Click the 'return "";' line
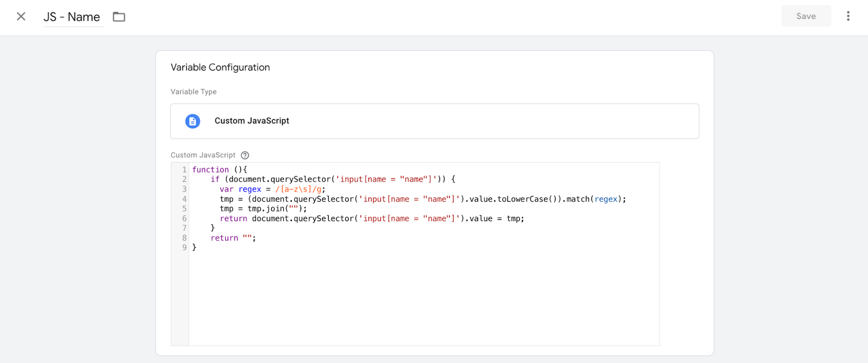The height and width of the screenshot is (363, 868). tap(233, 238)
